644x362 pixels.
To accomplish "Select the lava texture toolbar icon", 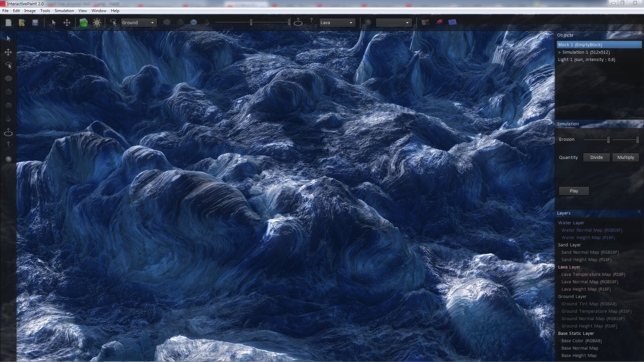I will [x=426, y=22].
